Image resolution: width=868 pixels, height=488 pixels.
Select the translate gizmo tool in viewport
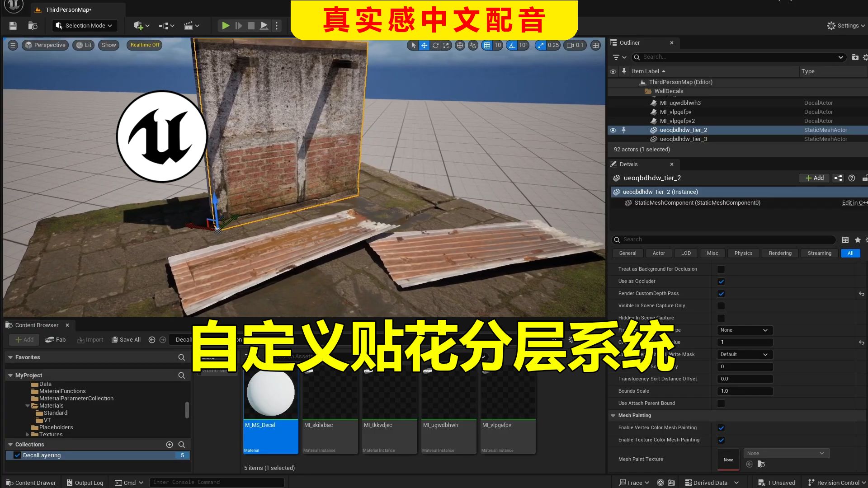(424, 45)
